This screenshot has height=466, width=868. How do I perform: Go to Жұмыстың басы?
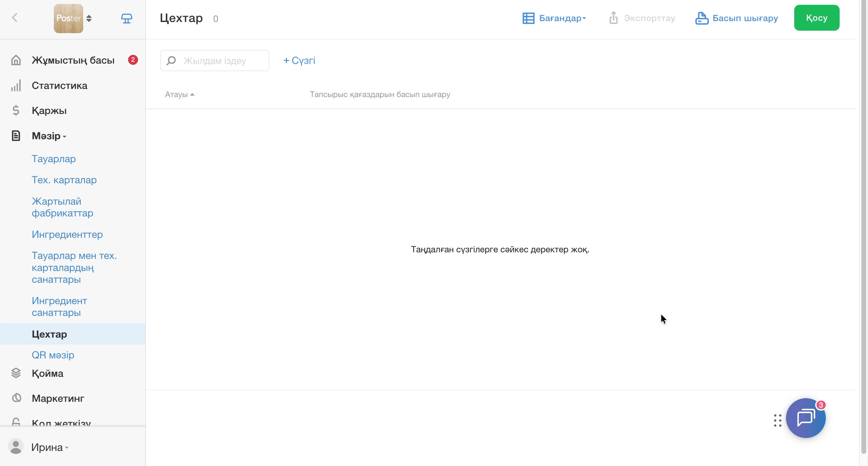[73, 60]
